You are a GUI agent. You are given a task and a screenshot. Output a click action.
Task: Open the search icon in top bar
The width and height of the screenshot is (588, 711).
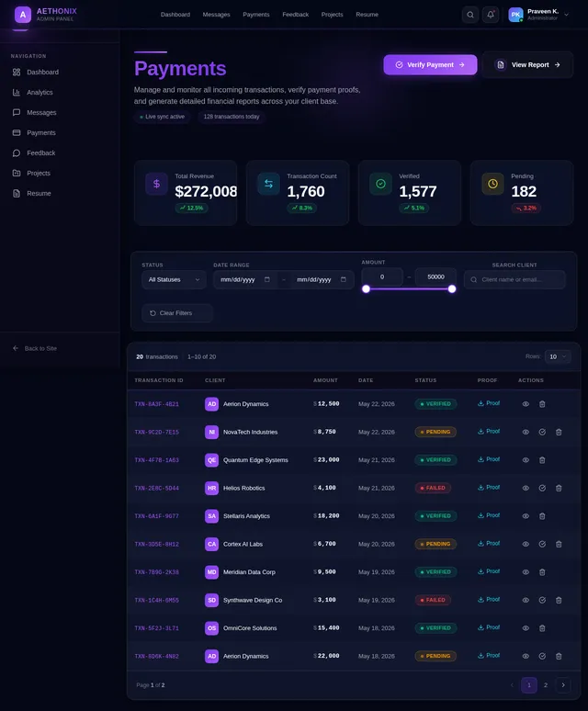point(470,15)
